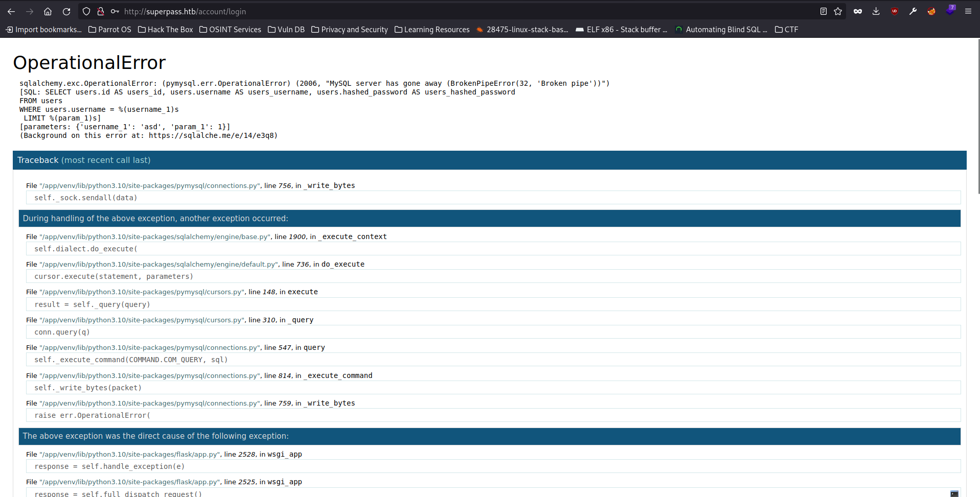This screenshot has width=980, height=497.
Task: Bookmark this page with the star
Action: (838, 11)
